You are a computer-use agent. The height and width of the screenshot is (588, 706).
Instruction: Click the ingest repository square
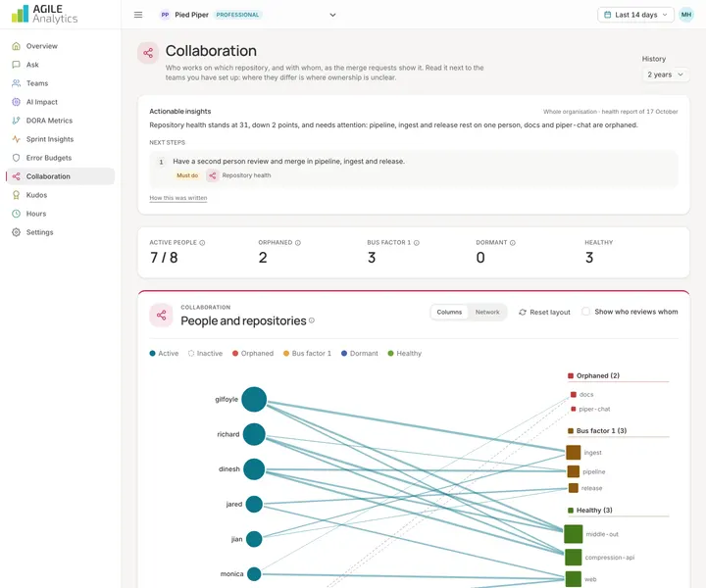(574, 453)
